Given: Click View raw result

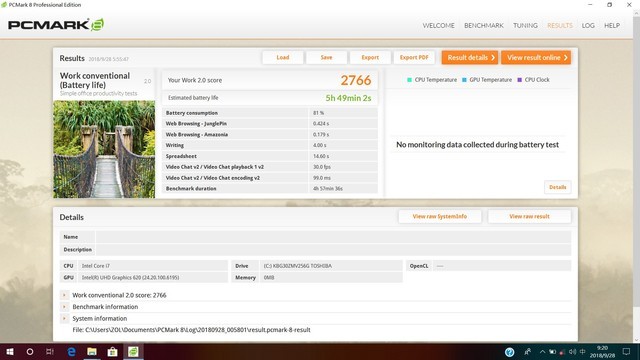Looking at the screenshot, I should pos(529,216).
